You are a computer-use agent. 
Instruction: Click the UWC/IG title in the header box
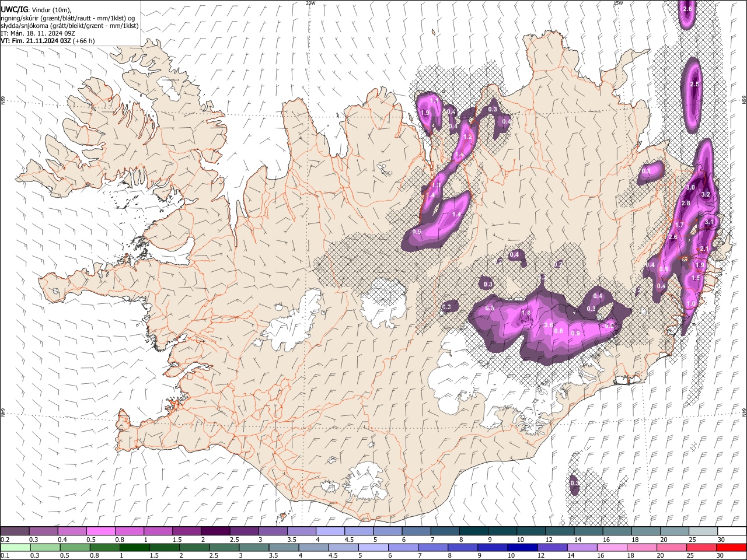coord(14,9)
